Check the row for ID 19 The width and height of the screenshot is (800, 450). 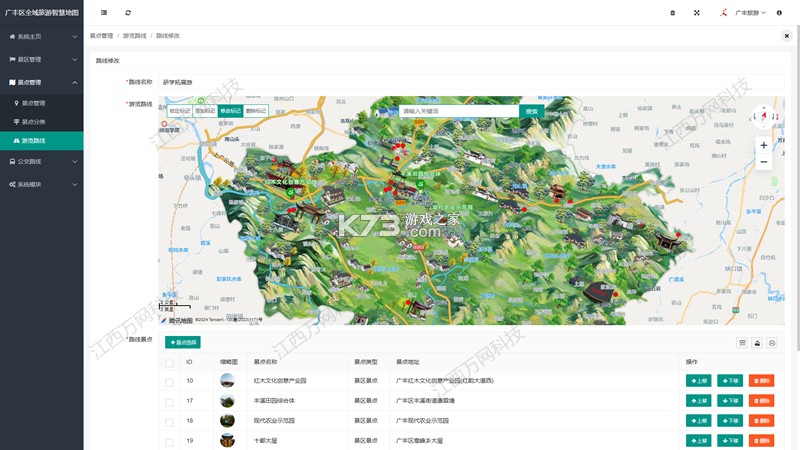[169, 442]
